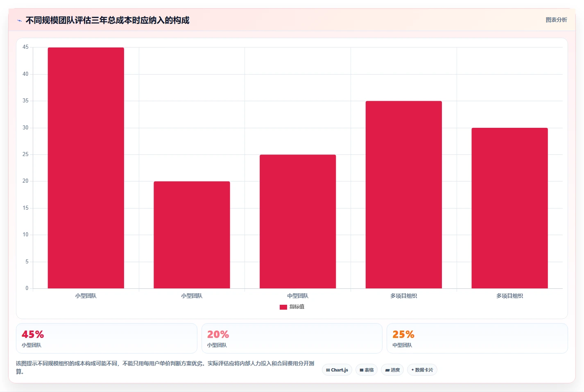Click the chart title 不同规模团队评估三年总成本时应纳入的构成
Viewport: 584px width, 392px height.
click(107, 20)
